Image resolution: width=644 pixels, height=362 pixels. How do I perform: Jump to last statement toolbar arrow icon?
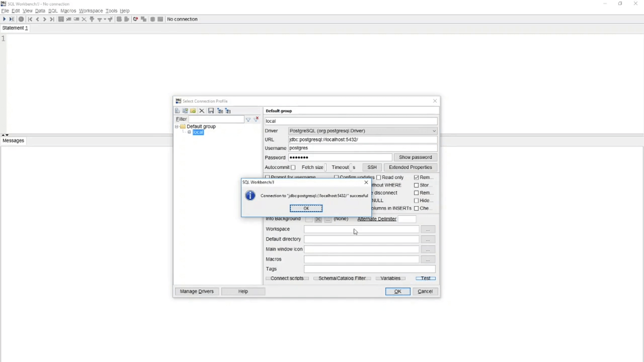click(x=52, y=19)
